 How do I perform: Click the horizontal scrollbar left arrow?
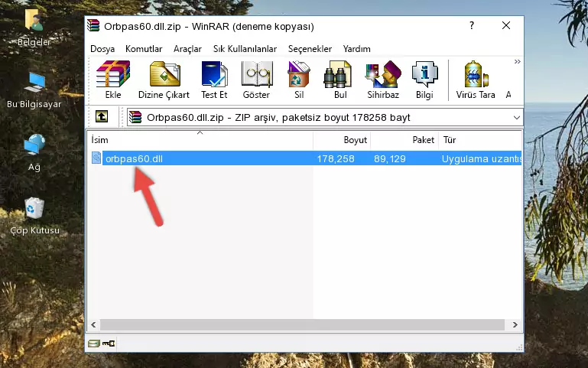[94, 325]
